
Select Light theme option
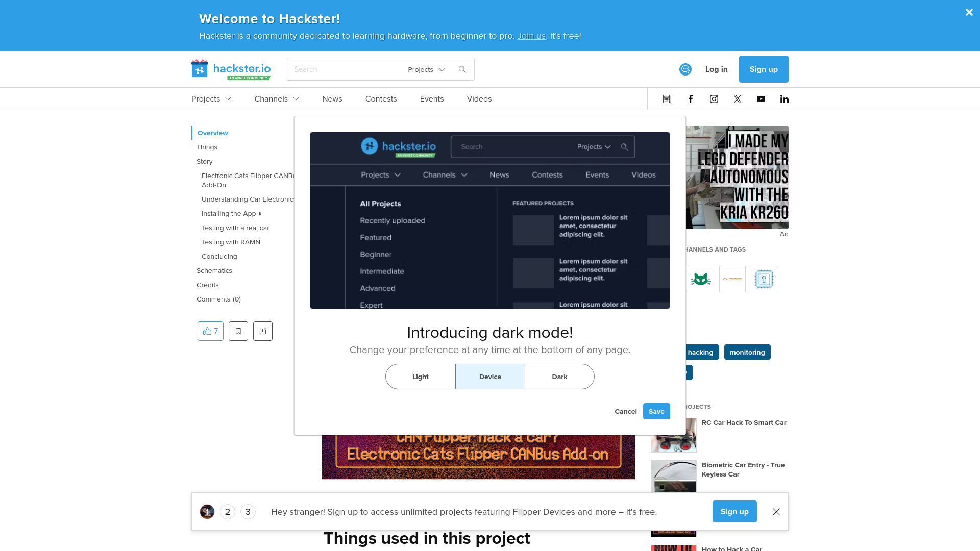tap(421, 377)
